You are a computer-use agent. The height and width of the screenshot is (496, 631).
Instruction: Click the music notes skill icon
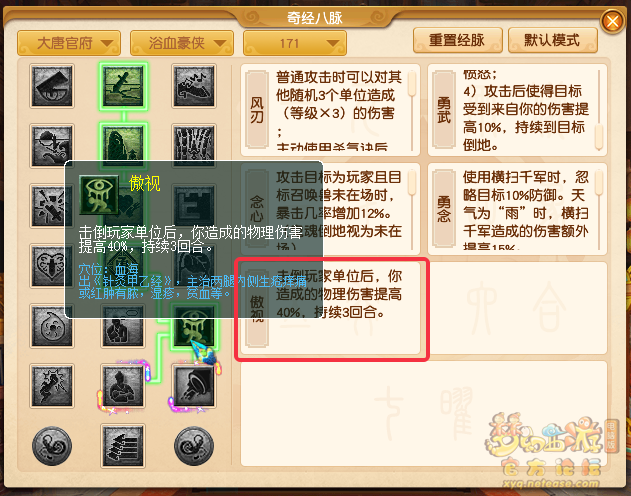tap(194, 86)
